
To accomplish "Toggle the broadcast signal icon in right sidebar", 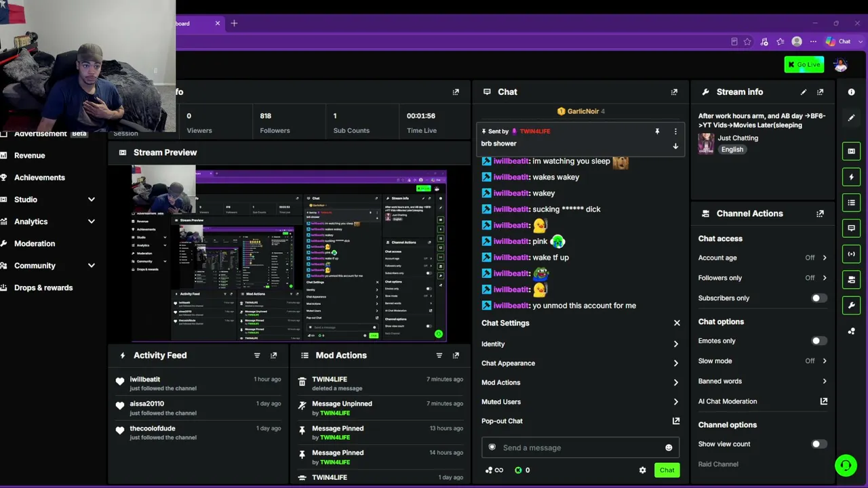I will [x=851, y=254].
